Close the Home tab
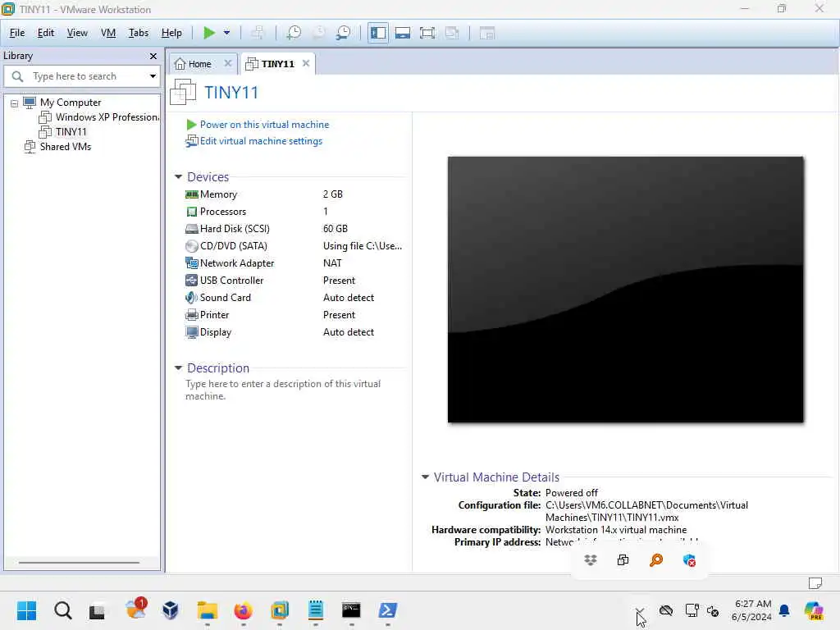Screen dimensions: 840x630 click(x=228, y=63)
